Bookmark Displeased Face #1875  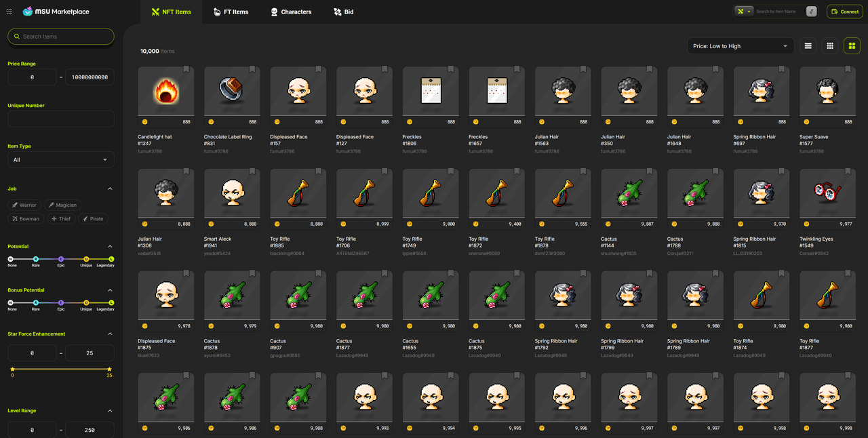[186, 274]
